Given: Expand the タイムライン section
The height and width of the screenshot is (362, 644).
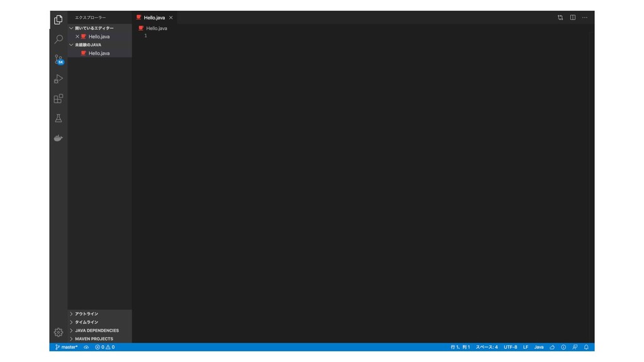Looking at the screenshot, I should 100,322.
